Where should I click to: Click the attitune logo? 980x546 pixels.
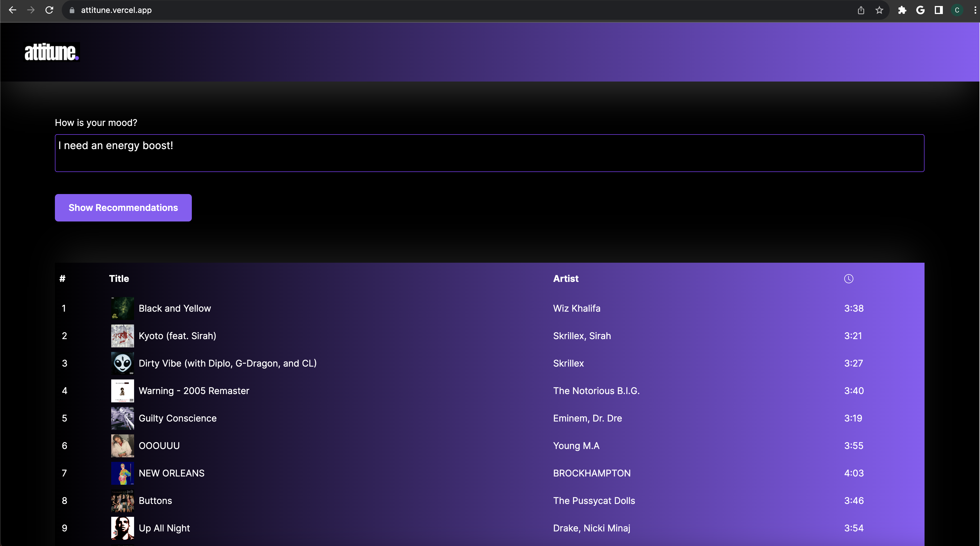(51, 52)
